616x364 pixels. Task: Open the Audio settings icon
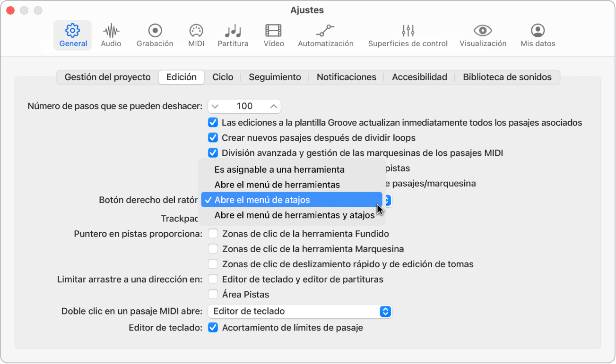111,35
